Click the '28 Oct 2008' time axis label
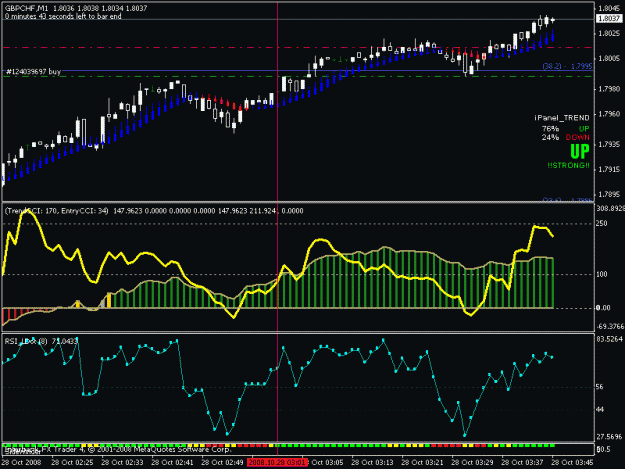 (21, 463)
